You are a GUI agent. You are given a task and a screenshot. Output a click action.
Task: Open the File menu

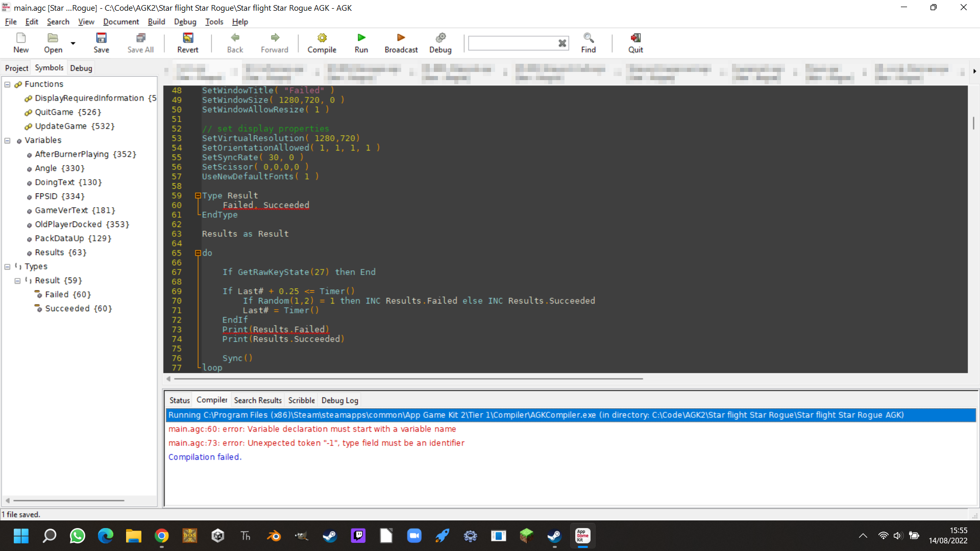[11, 21]
